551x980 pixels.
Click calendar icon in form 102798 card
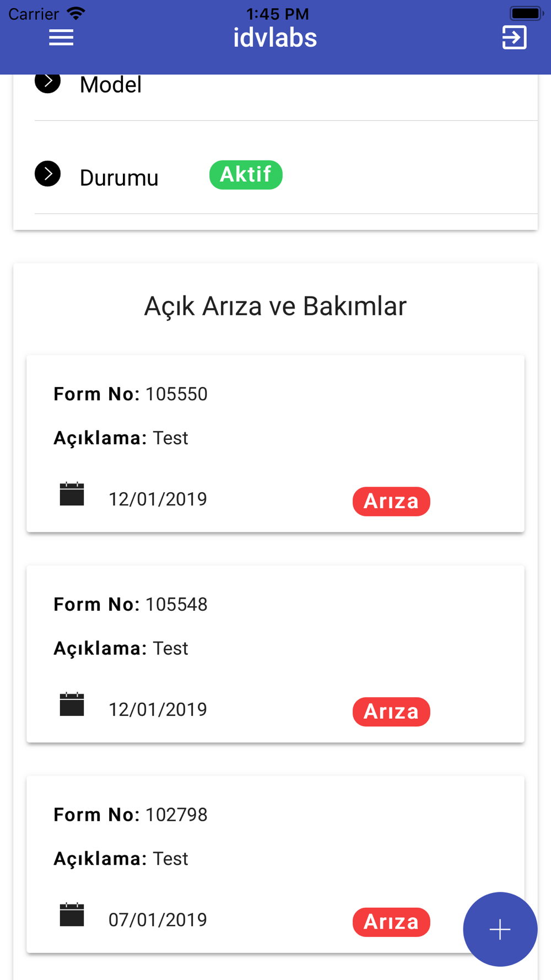pyautogui.click(x=72, y=914)
